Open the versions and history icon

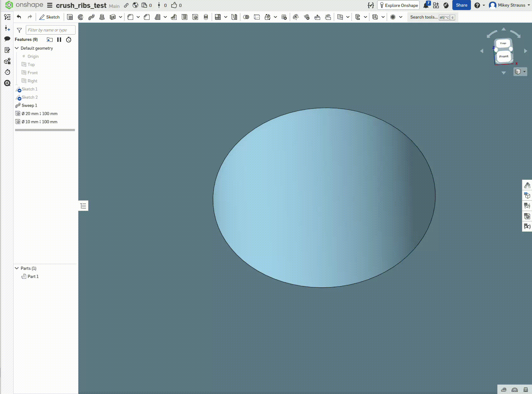coord(159,5)
